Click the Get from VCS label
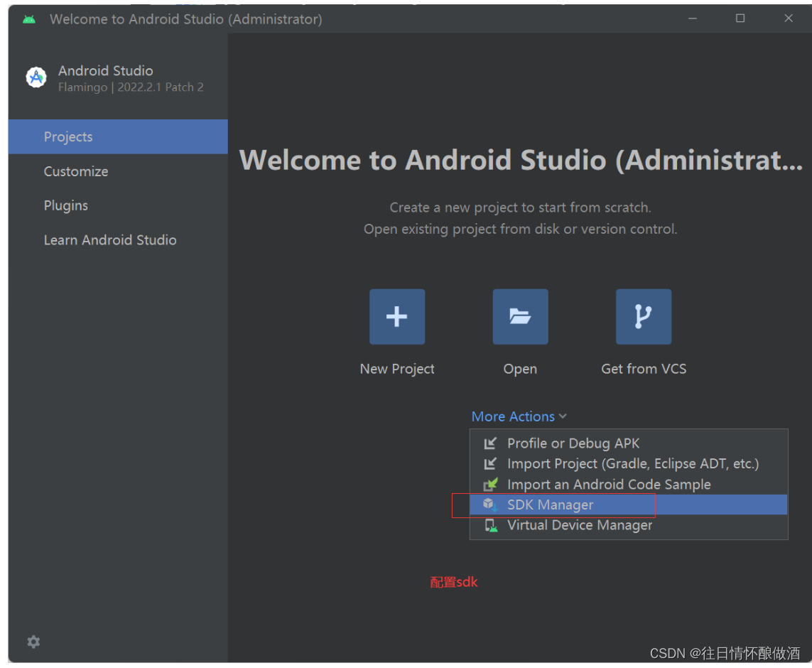Image resolution: width=812 pixels, height=668 pixels. coord(644,369)
